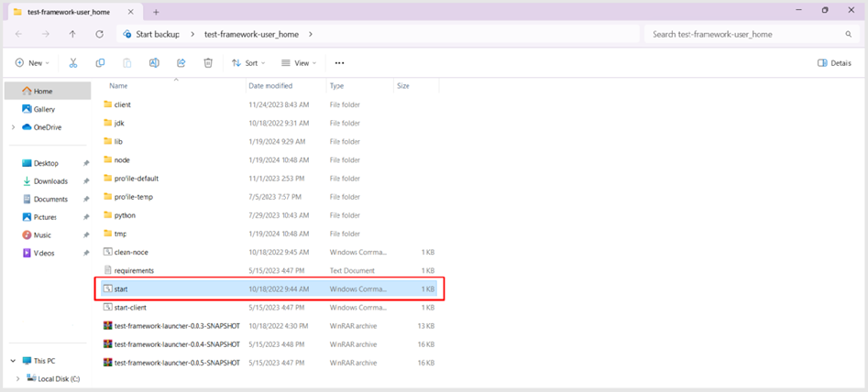Sort by Date modified column header
Screen dimensions: 868x392
point(269,85)
